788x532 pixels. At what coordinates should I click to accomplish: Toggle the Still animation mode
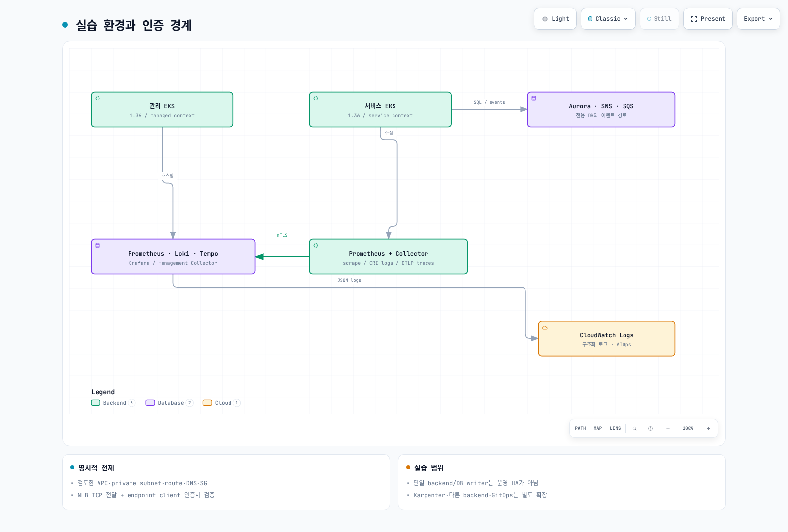(659, 19)
